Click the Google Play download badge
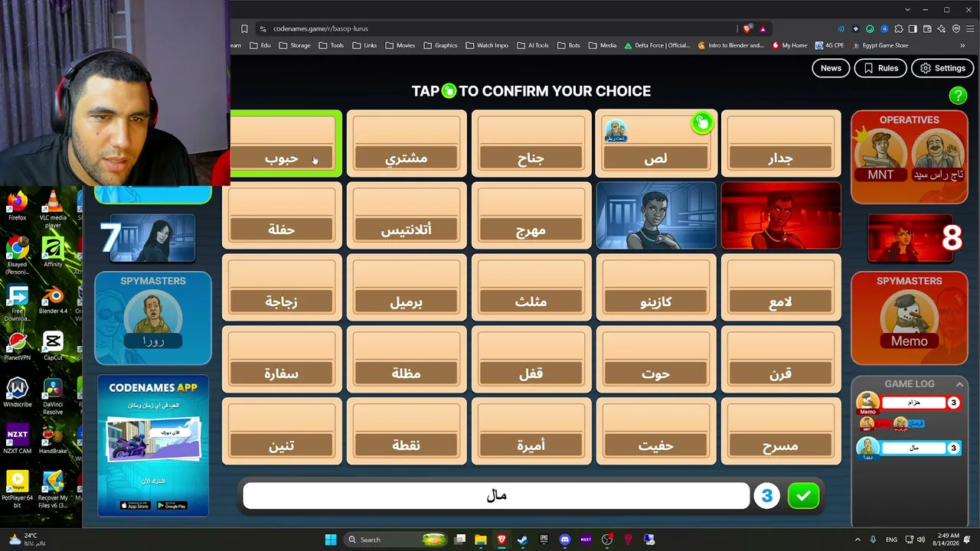The width and height of the screenshot is (980, 551). click(x=171, y=505)
